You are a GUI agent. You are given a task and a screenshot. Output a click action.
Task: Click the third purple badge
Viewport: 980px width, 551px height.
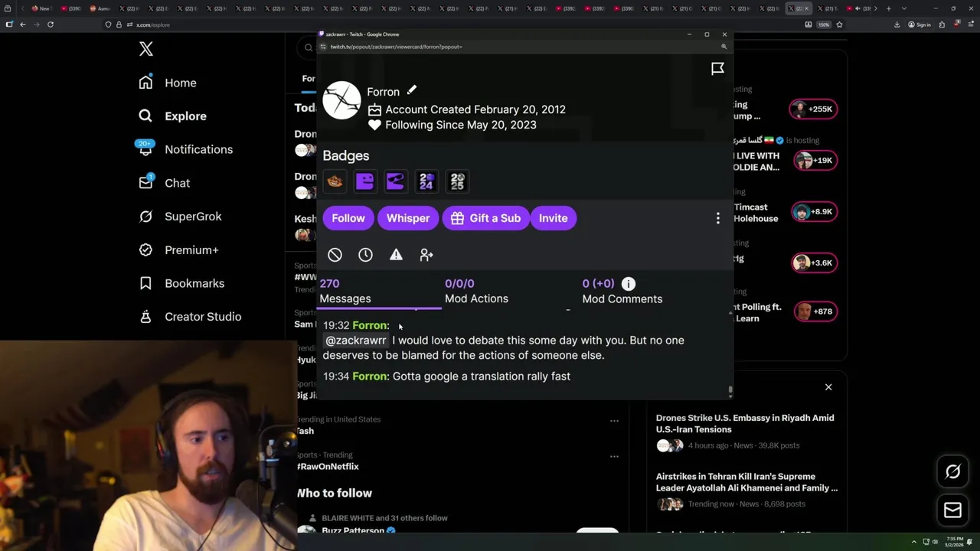[395, 181]
